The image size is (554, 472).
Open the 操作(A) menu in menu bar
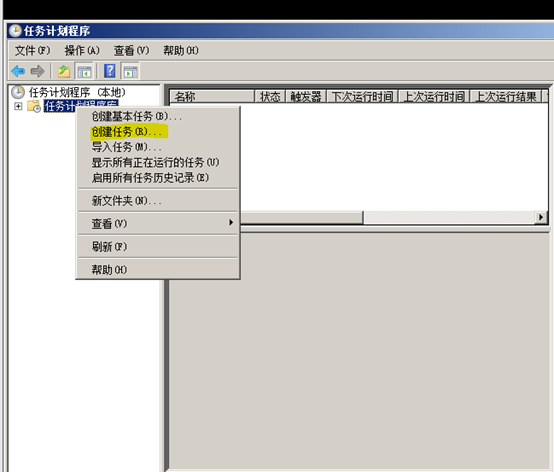[x=82, y=51]
